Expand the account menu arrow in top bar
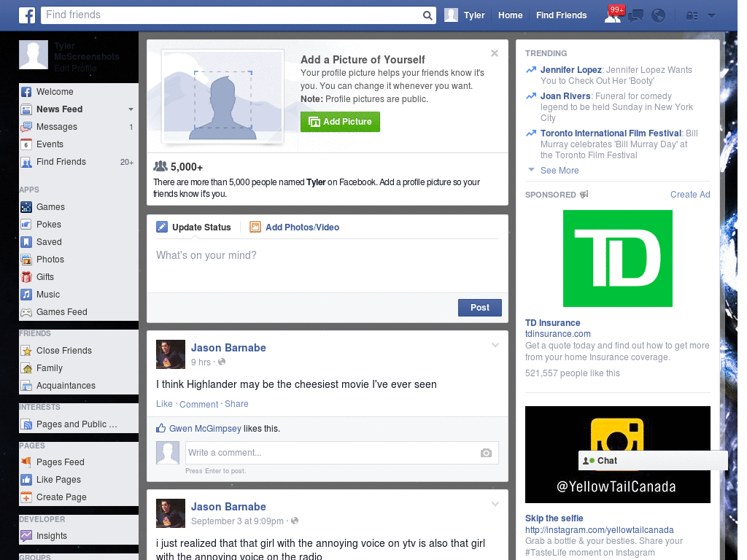Viewport: 747px width, 560px height. (x=711, y=16)
